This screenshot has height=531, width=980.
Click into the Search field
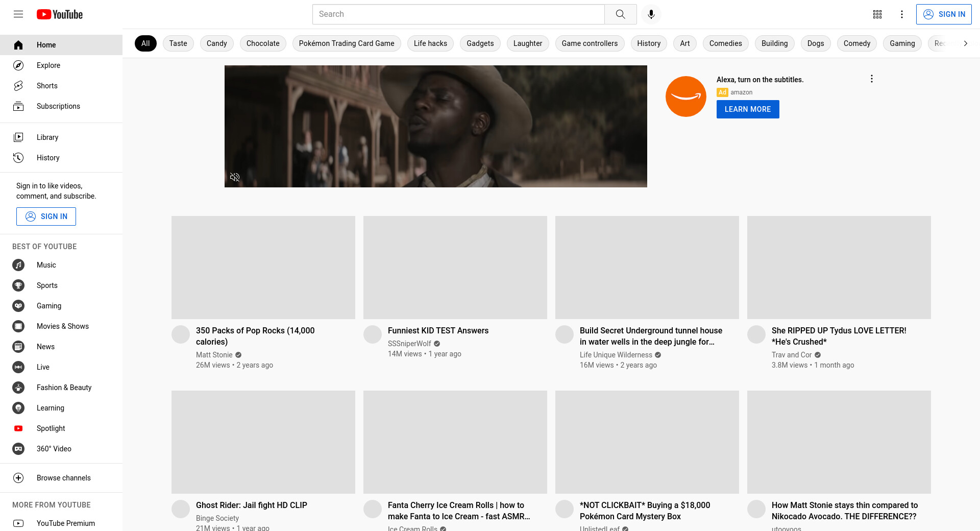pos(458,14)
